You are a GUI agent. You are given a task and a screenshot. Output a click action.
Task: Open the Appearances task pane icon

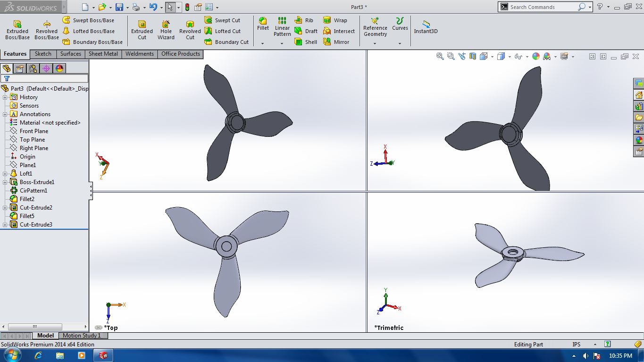639,140
